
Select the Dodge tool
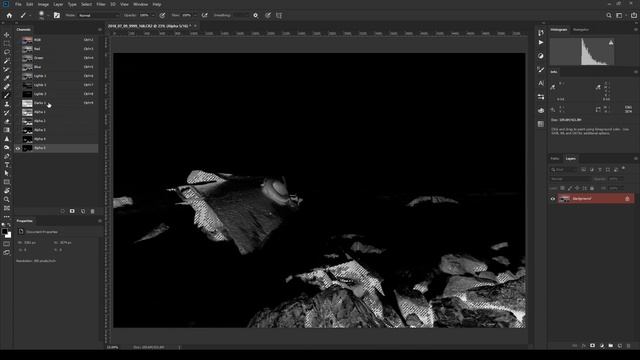tap(7, 147)
